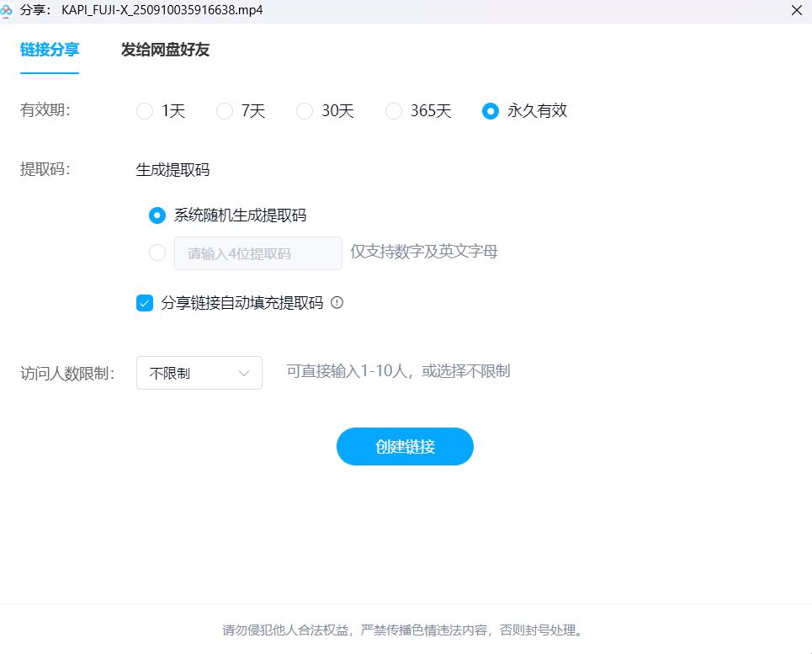Image resolution: width=812 pixels, height=654 pixels.
Task: Click the 仅支持数字及英文字母 hint text
Action: 424,252
